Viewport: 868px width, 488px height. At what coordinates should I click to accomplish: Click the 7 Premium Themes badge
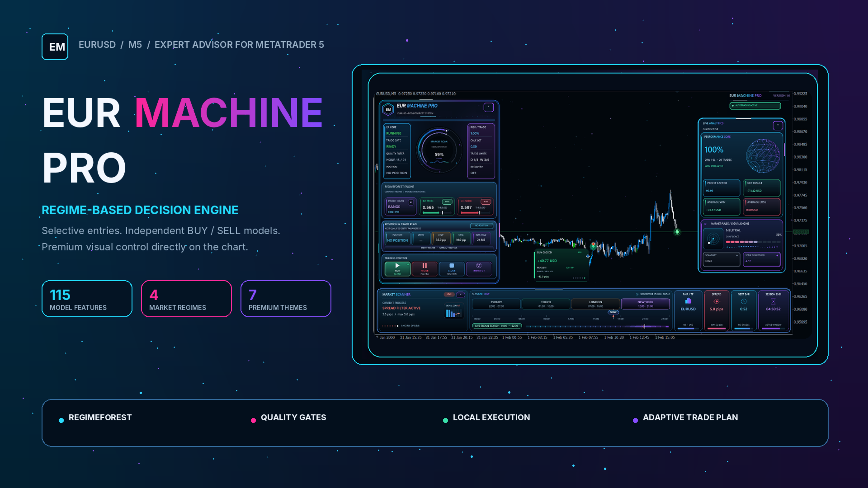[286, 299]
